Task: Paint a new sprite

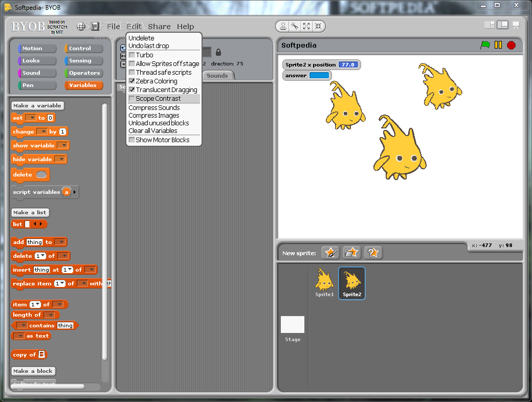Action: [x=331, y=253]
